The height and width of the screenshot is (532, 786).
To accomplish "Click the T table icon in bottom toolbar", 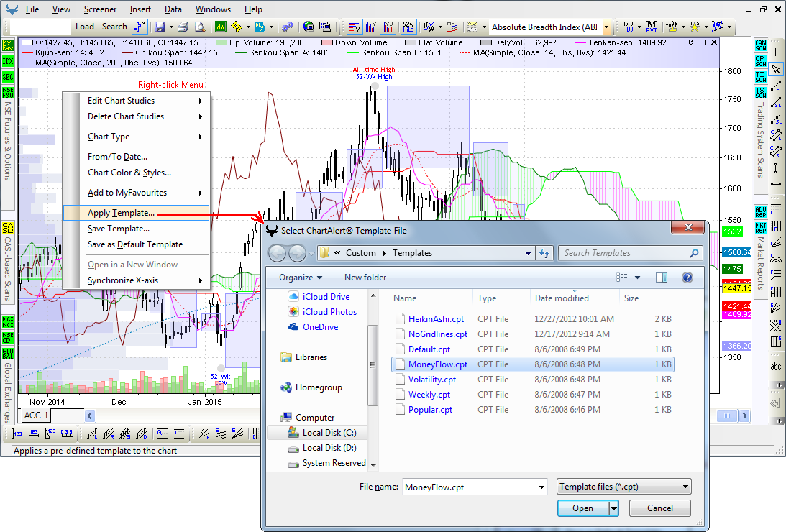I will (x=179, y=434).
